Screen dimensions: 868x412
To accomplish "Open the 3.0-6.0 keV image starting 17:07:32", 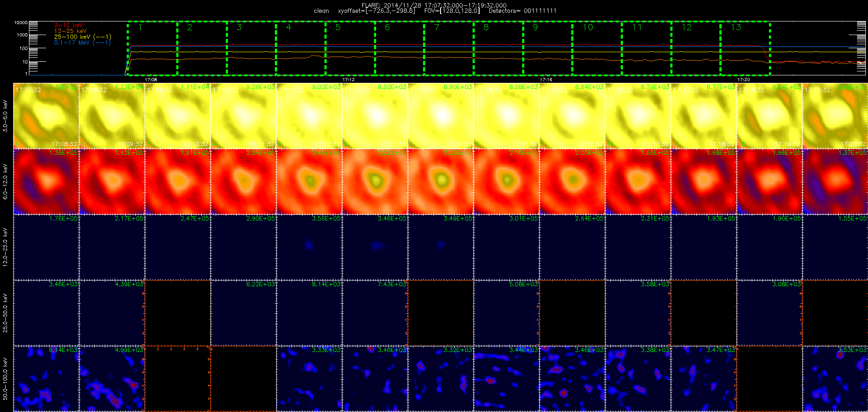I will [46, 116].
